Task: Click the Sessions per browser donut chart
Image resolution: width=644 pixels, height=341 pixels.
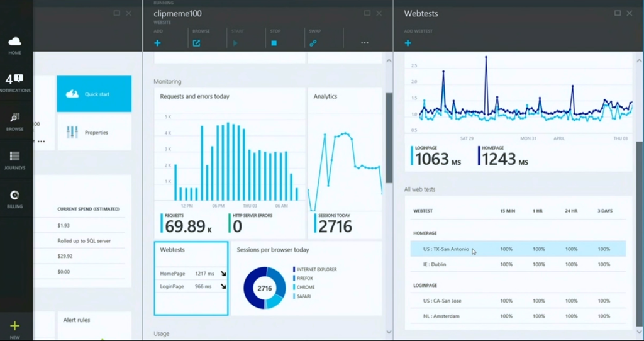Action: pos(264,288)
